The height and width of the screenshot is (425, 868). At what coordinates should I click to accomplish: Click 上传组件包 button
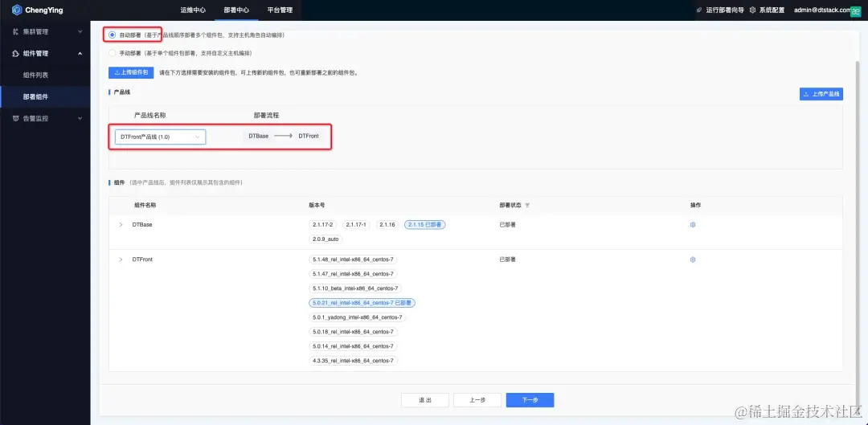click(x=131, y=72)
